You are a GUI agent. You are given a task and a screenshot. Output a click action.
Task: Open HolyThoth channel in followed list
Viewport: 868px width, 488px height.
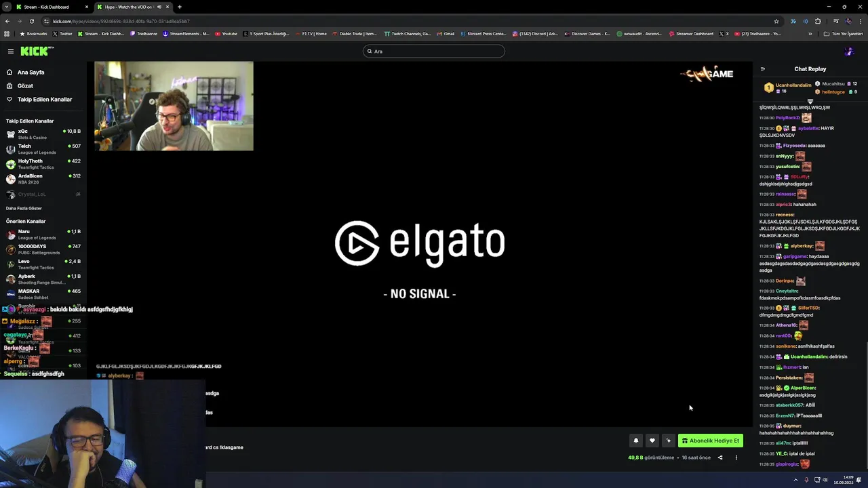pyautogui.click(x=42, y=163)
